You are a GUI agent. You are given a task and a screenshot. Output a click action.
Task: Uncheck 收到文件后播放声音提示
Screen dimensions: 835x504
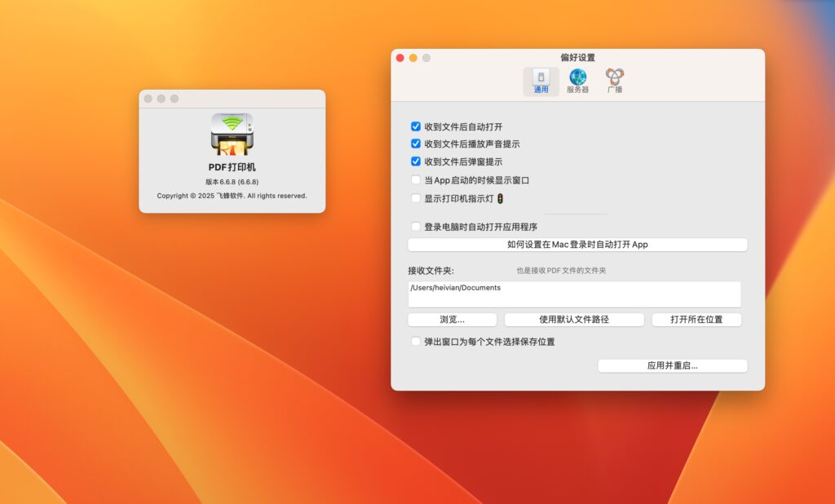pyautogui.click(x=415, y=144)
